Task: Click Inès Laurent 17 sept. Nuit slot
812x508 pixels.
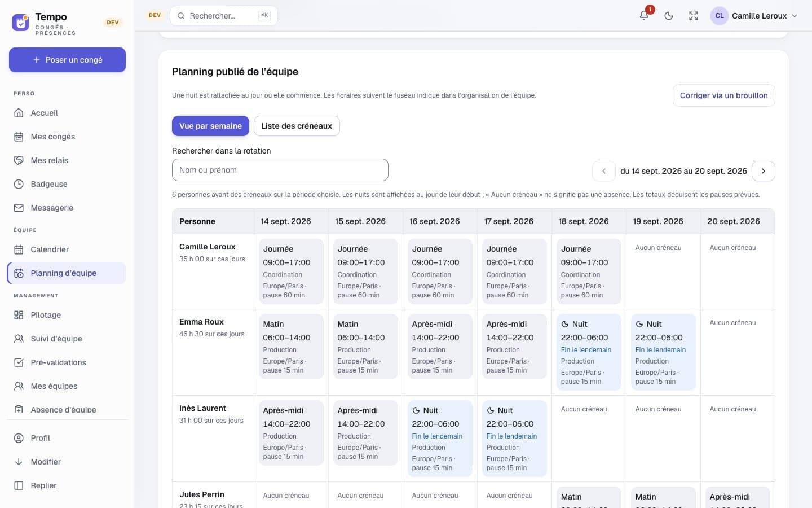Action: coord(514,439)
